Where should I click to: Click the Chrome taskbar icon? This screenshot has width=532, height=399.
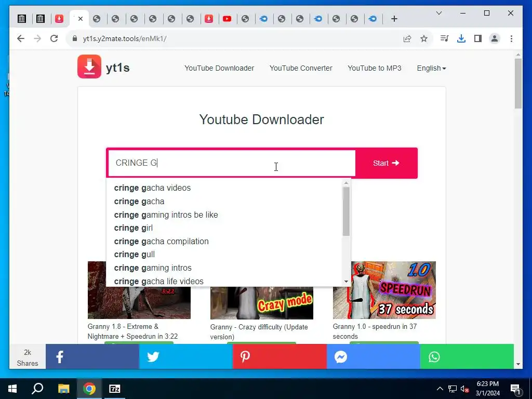tap(89, 389)
